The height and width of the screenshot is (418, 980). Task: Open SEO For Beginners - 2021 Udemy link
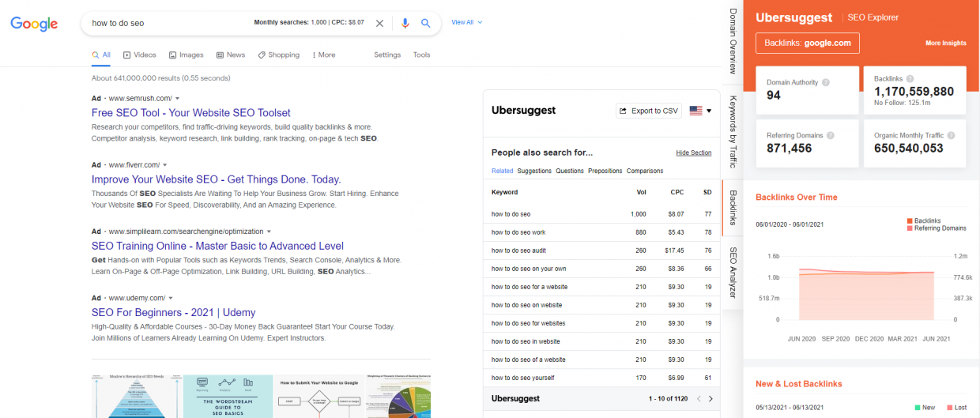click(174, 312)
